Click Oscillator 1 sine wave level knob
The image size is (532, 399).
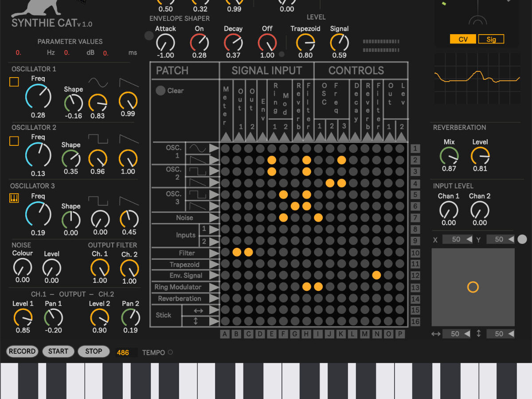[x=98, y=103]
